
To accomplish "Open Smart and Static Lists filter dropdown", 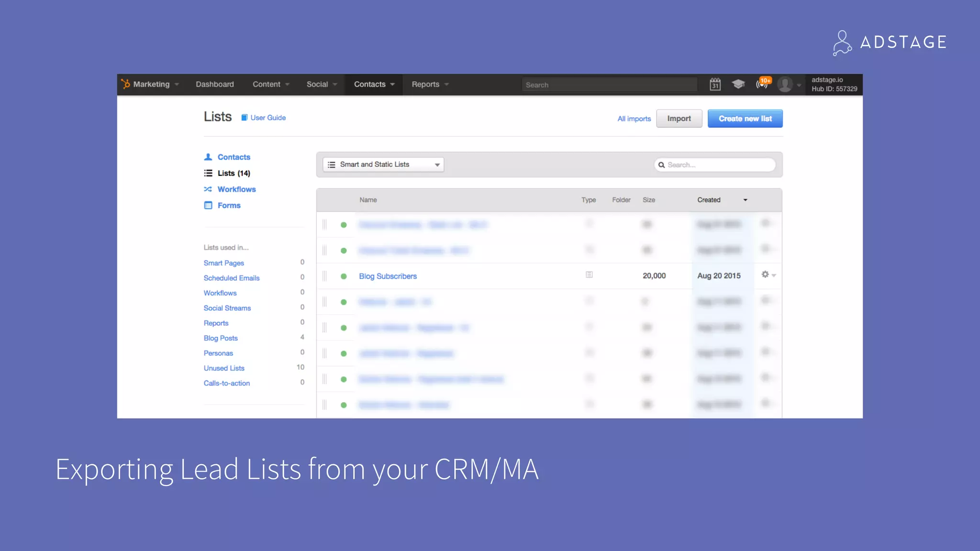I will pos(383,165).
